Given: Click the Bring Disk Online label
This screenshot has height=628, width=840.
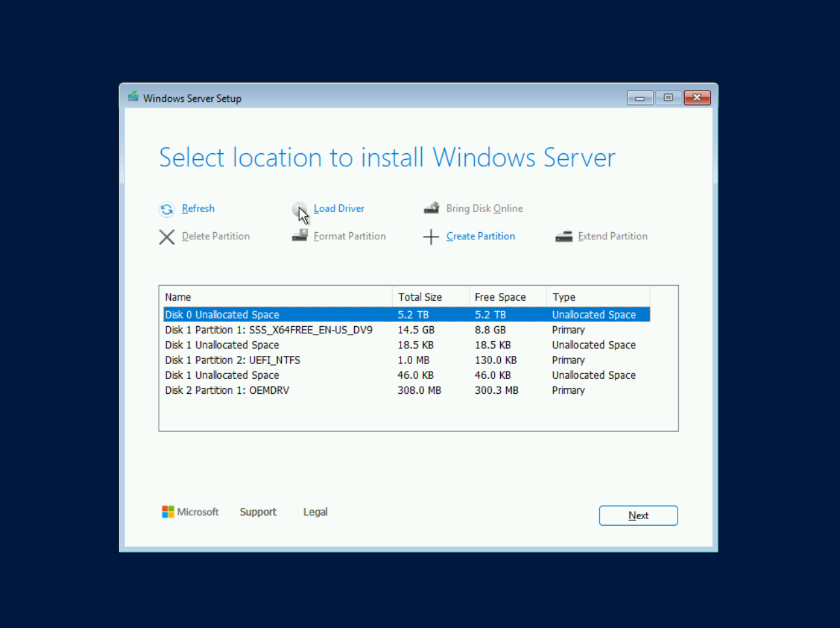Looking at the screenshot, I should (485, 209).
